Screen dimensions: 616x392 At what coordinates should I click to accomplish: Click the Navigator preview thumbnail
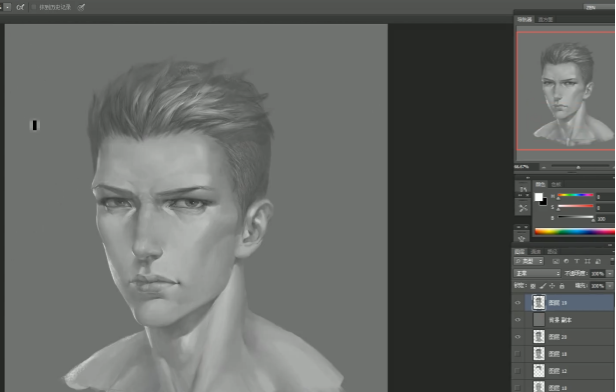566,91
